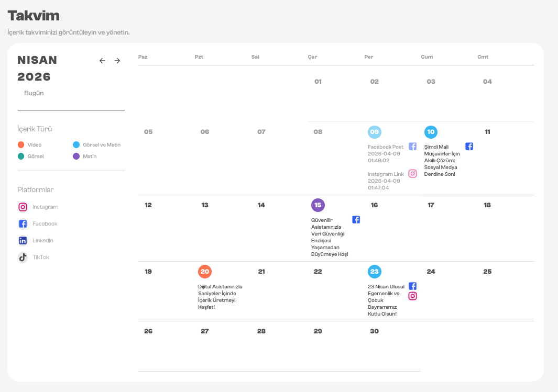This screenshot has width=558, height=392.
Task: Select date 12 in the calendar
Action: tap(148, 205)
